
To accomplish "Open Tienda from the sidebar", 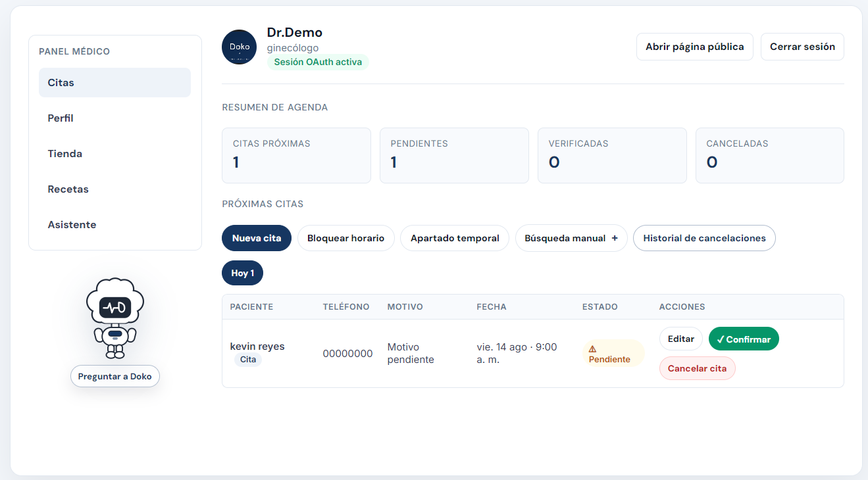I will [x=115, y=154].
